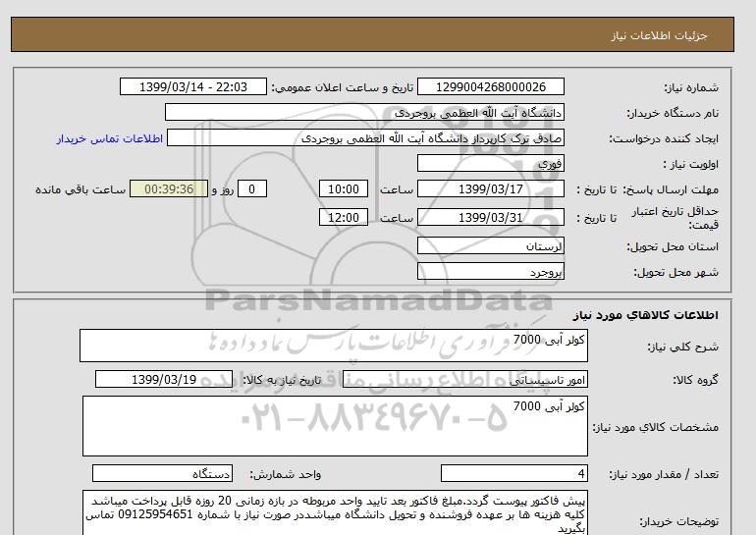Click the label تعداد / مقدار مورد نیاز
The image size is (756, 535).
pos(664,474)
